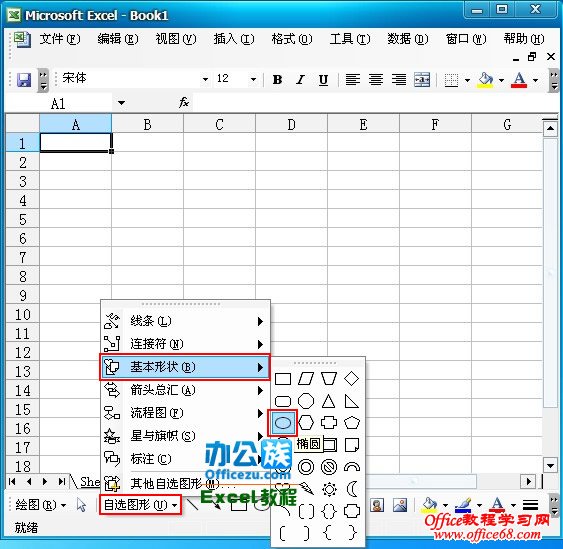Viewport: 563px width, 549px height.
Task: Toggle underline formatting
Action: (x=323, y=79)
